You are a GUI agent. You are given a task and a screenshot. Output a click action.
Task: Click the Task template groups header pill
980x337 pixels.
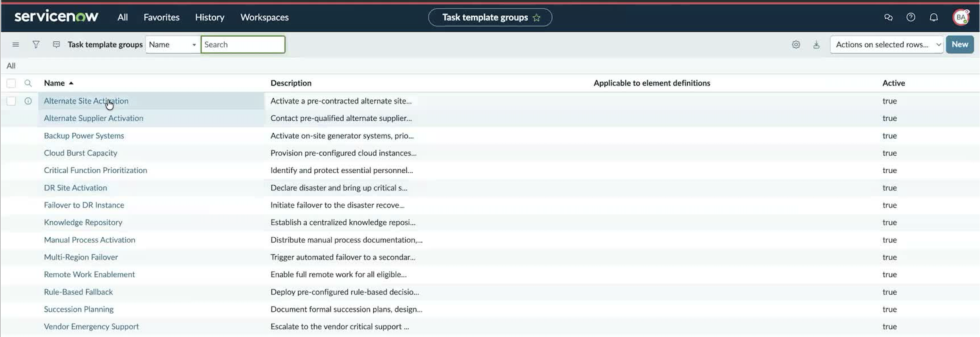point(490,18)
